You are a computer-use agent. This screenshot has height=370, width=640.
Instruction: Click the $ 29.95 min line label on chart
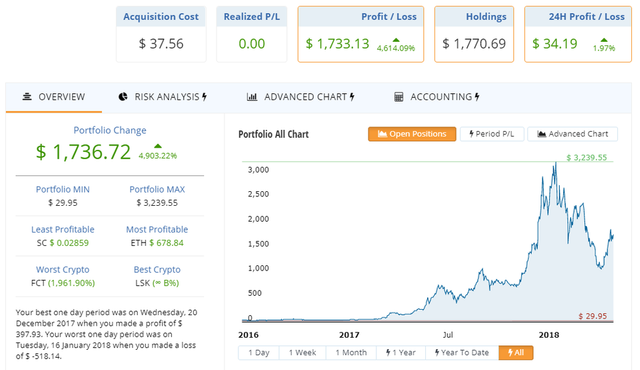[x=593, y=316]
